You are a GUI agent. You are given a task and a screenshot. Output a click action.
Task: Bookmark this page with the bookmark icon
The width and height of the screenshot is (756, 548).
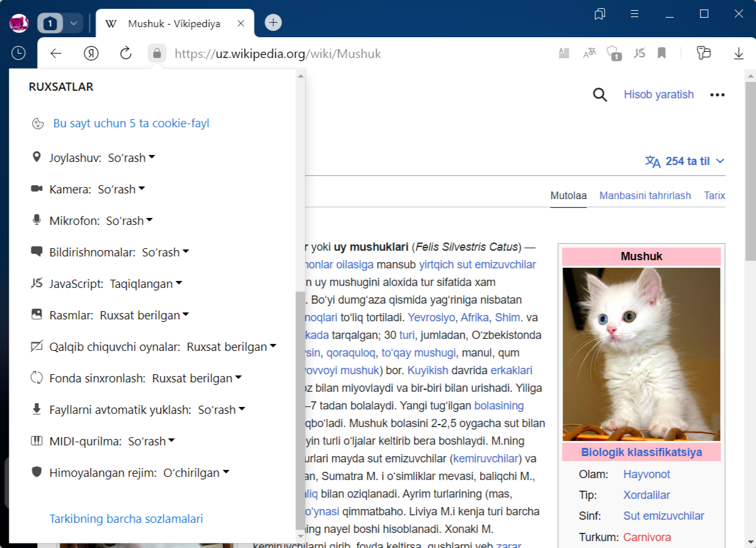pyautogui.click(x=661, y=54)
